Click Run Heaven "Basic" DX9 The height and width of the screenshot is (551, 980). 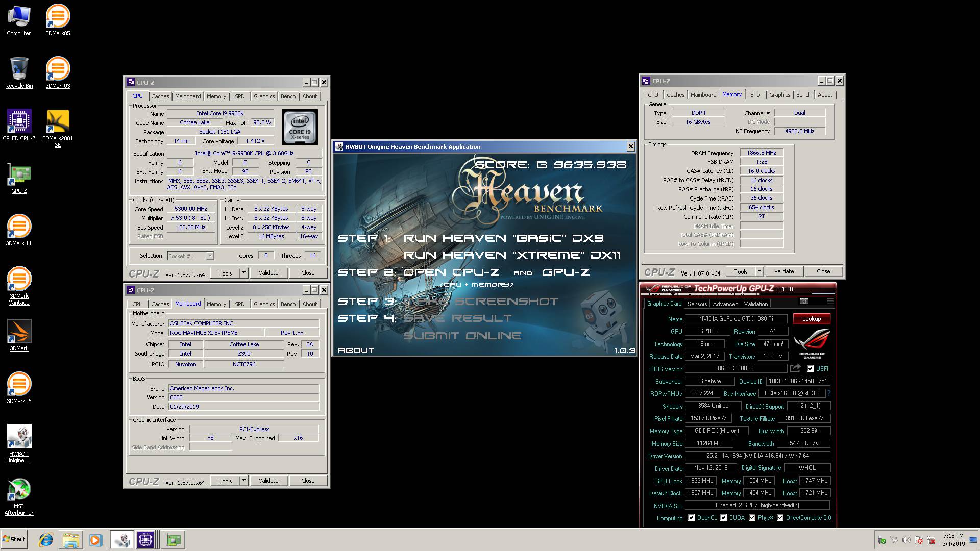point(503,238)
